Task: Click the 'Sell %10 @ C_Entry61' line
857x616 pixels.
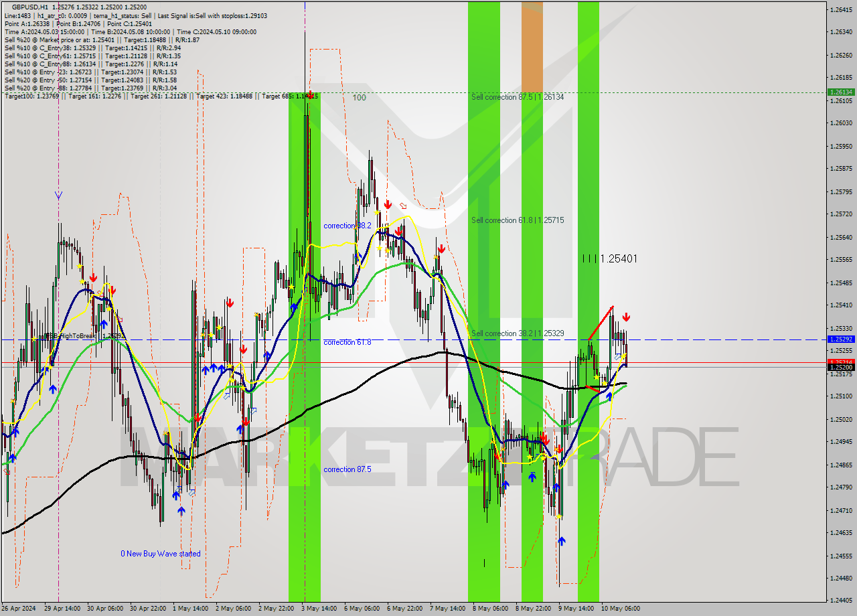Action: point(92,56)
